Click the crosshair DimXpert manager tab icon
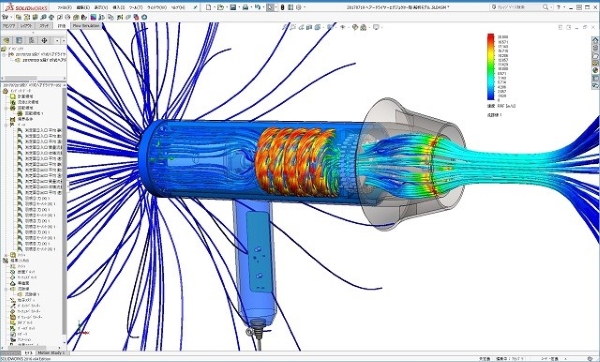Viewport: 600px width, 362px height. (44, 40)
